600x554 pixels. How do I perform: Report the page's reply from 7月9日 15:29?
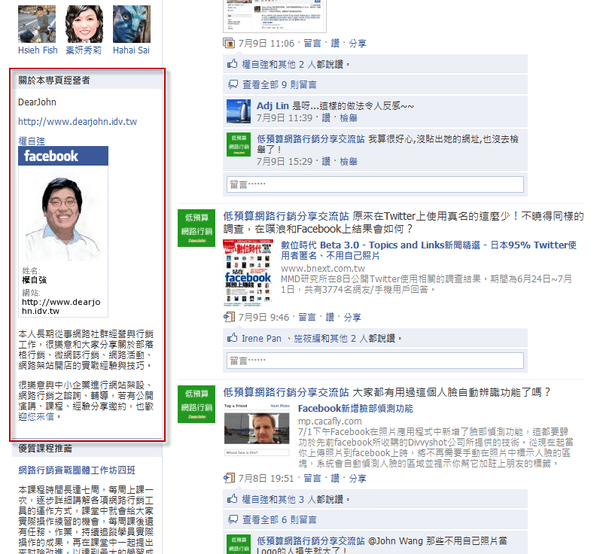point(348,161)
